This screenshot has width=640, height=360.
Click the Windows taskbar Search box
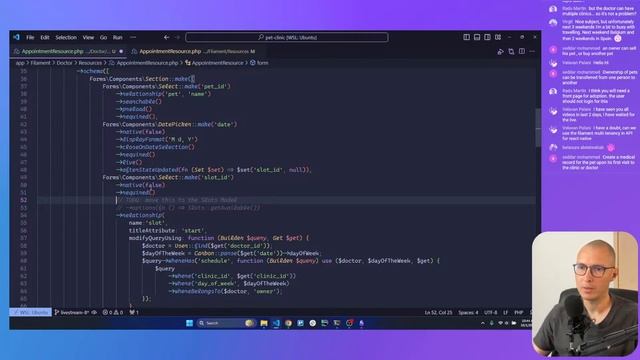[x=226, y=323]
